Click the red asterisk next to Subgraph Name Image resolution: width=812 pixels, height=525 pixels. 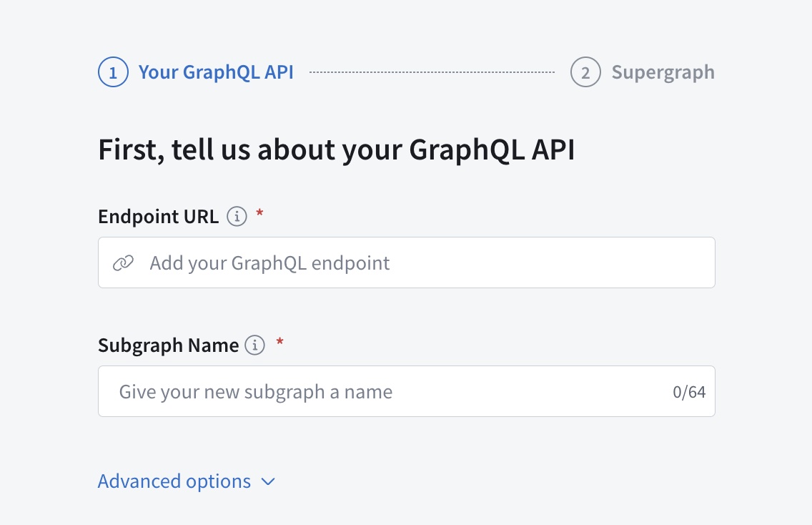point(279,343)
